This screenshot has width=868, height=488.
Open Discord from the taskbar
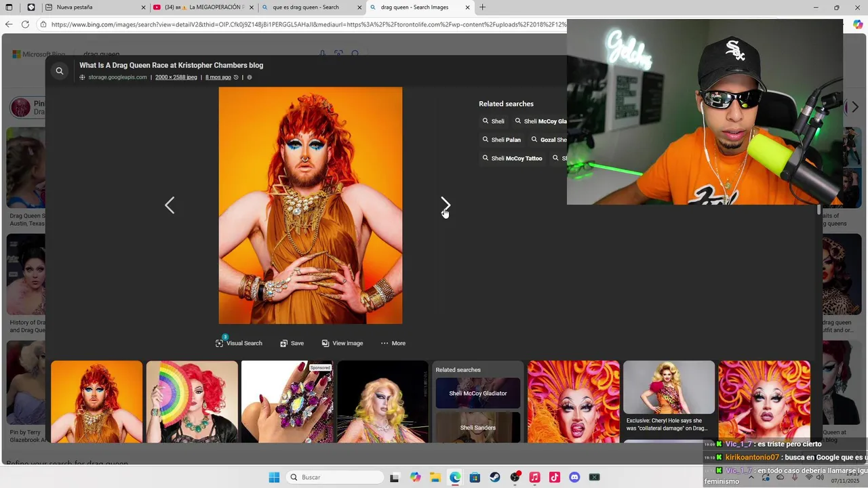click(574, 477)
